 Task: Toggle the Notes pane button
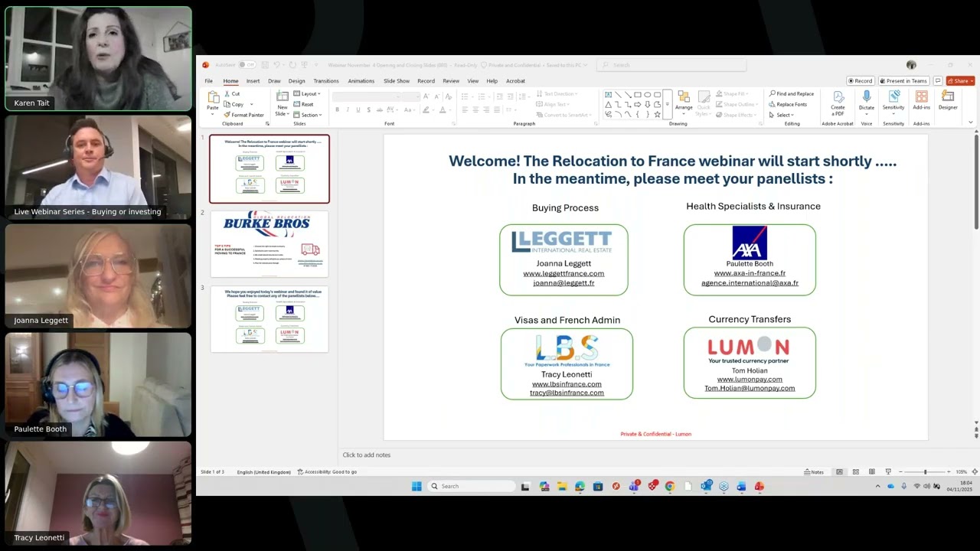(x=814, y=472)
